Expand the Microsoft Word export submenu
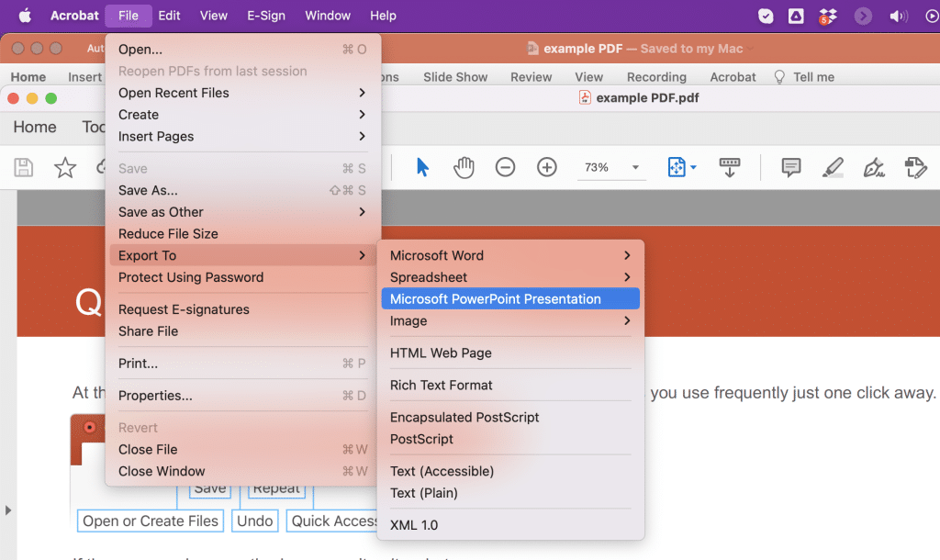Image resolution: width=940 pixels, height=560 pixels. [x=627, y=255]
